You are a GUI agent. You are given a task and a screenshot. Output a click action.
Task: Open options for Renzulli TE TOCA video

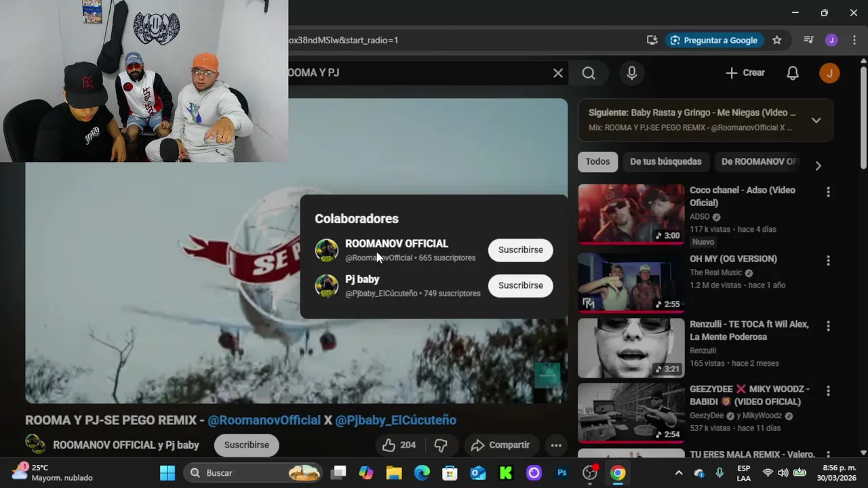click(x=827, y=327)
